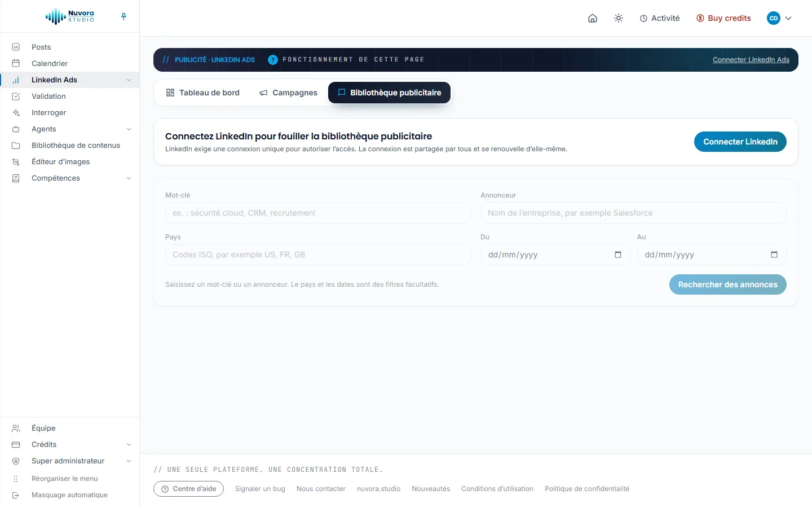The height and width of the screenshot is (508, 812).
Task: Open the Activité history
Action: pos(660,18)
